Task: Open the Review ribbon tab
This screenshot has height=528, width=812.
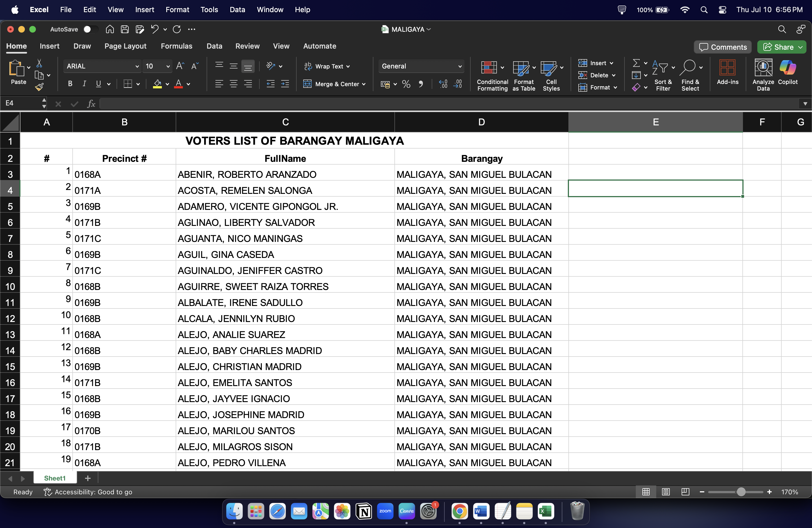Action: pyautogui.click(x=247, y=46)
